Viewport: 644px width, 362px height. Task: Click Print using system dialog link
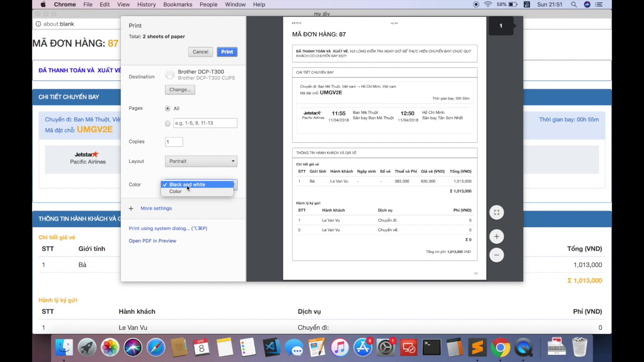[168, 228]
